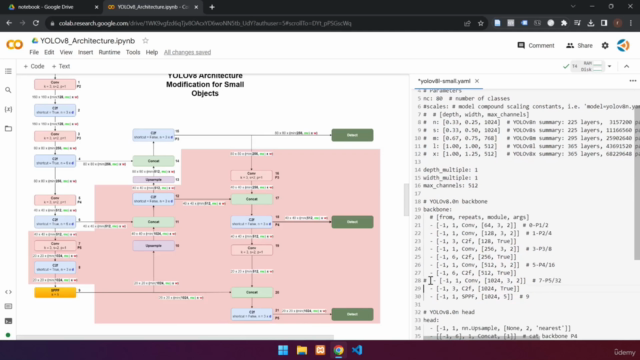This screenshot has width=640, height=360.
Task: Click the line 'max_channels: 512' in editor
Action: click(x=450, y=186)
